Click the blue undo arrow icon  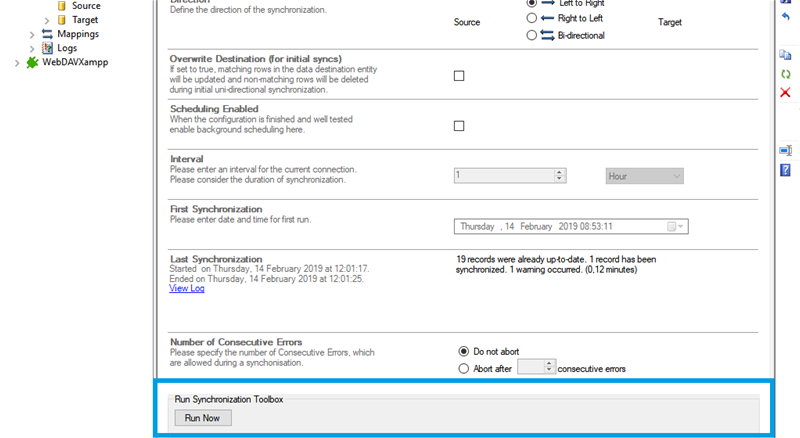(x=785, y=18)
